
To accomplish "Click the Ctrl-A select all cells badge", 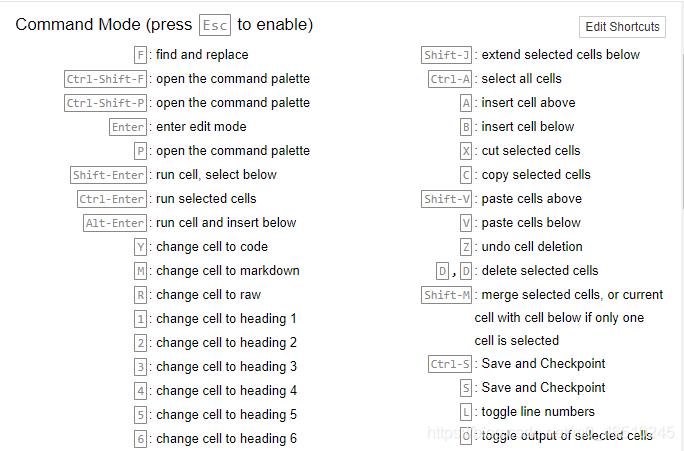I will tap(450, 79).
